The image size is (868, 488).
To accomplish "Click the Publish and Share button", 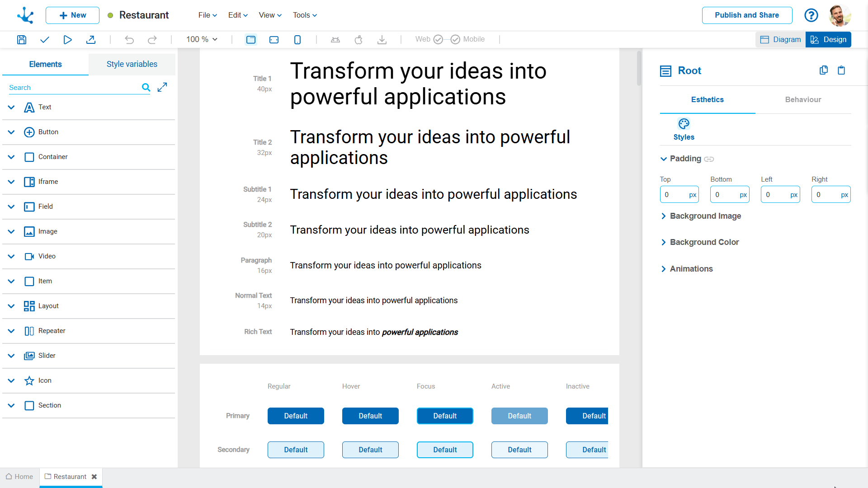I will (747, 15).
